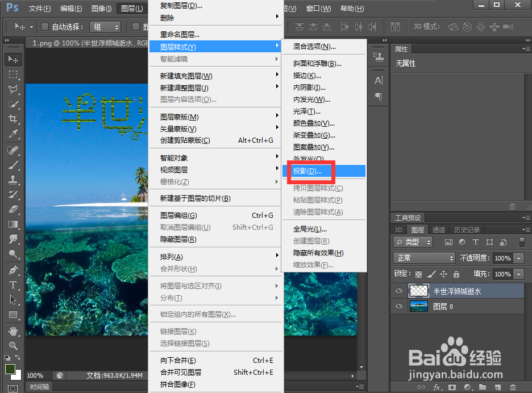
Task: Click the 图层 0 layer thumbnail
Action: [x=419, y=307]
